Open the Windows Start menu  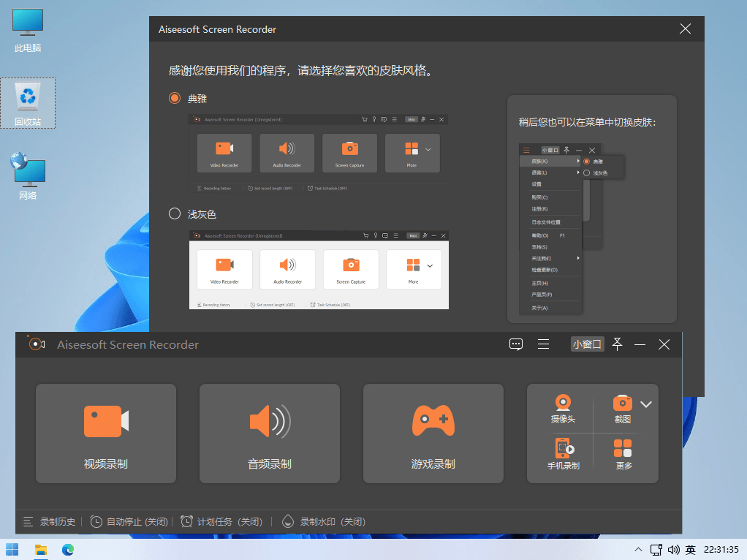12,550
